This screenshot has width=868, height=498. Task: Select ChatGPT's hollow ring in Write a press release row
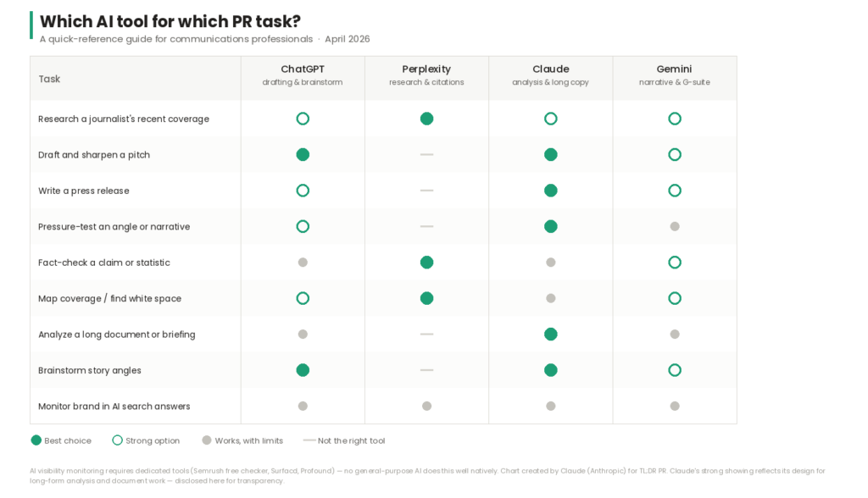click(303, 191)
